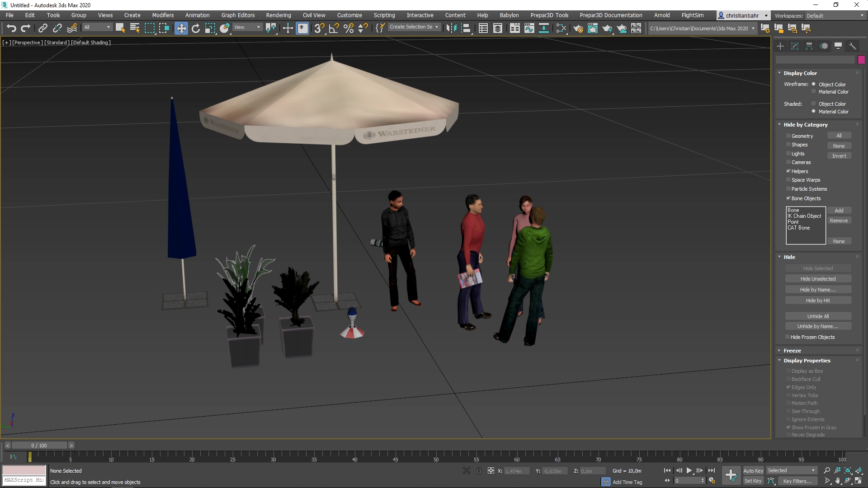Viewport: 868px width, 488px height.
Task: Open the Selected key mode dropdown
Action: coord(791,470)
